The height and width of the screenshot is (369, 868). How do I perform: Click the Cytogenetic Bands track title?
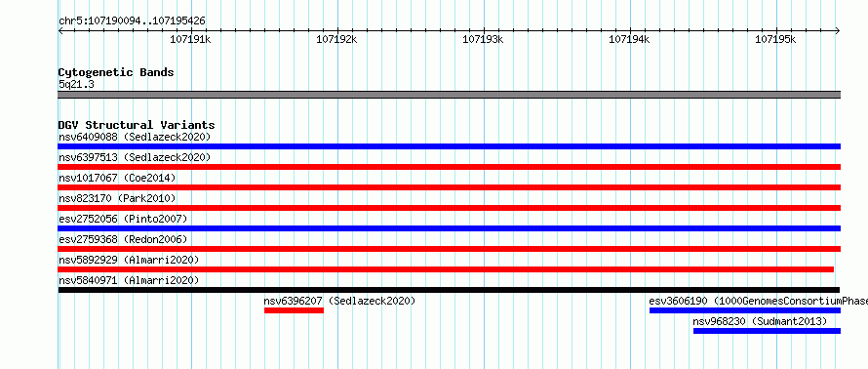point(116,72)
